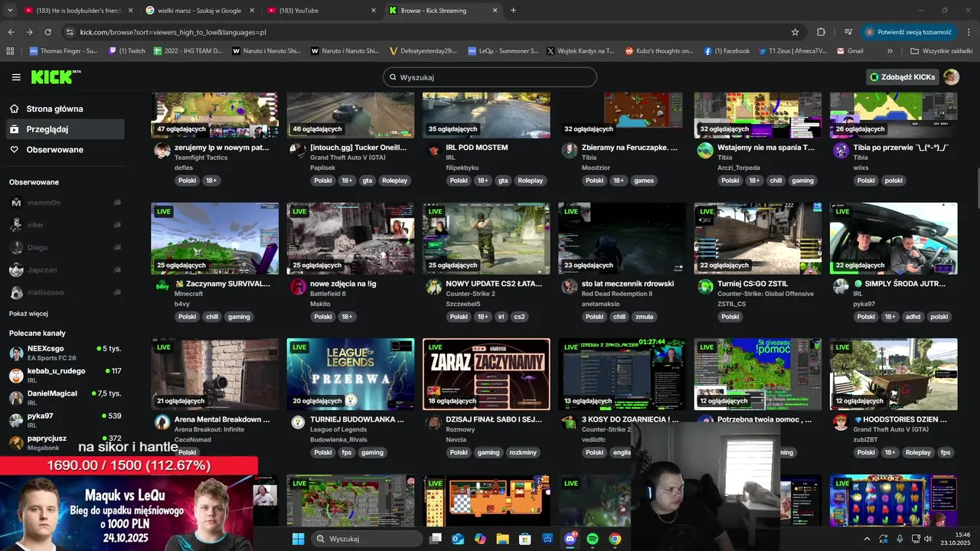This screenshot has height=551, width=980.
Task: Switch to He is bodybuilder's friend tab
Action: tap(77, 10)
